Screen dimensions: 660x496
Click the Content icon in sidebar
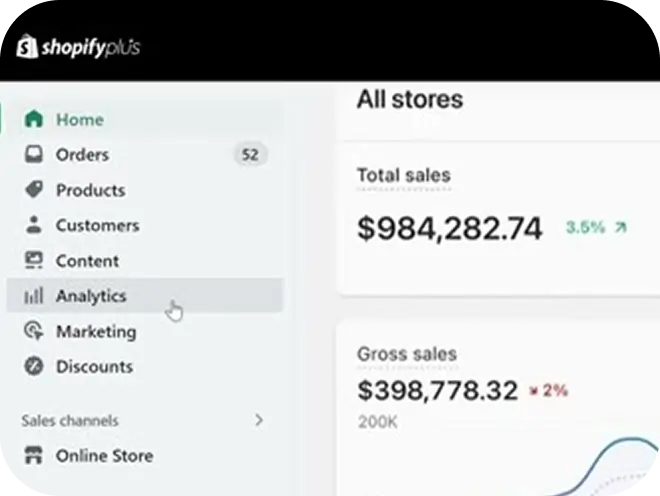pos(34,261)
